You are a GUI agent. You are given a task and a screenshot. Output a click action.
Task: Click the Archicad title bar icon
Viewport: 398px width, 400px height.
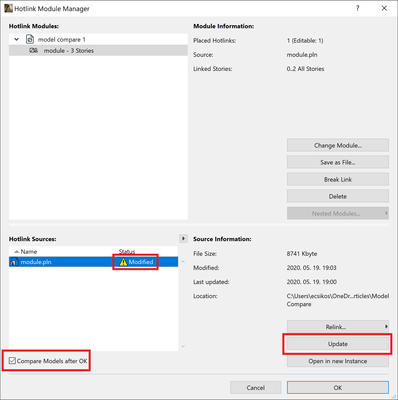coord(8,8)
